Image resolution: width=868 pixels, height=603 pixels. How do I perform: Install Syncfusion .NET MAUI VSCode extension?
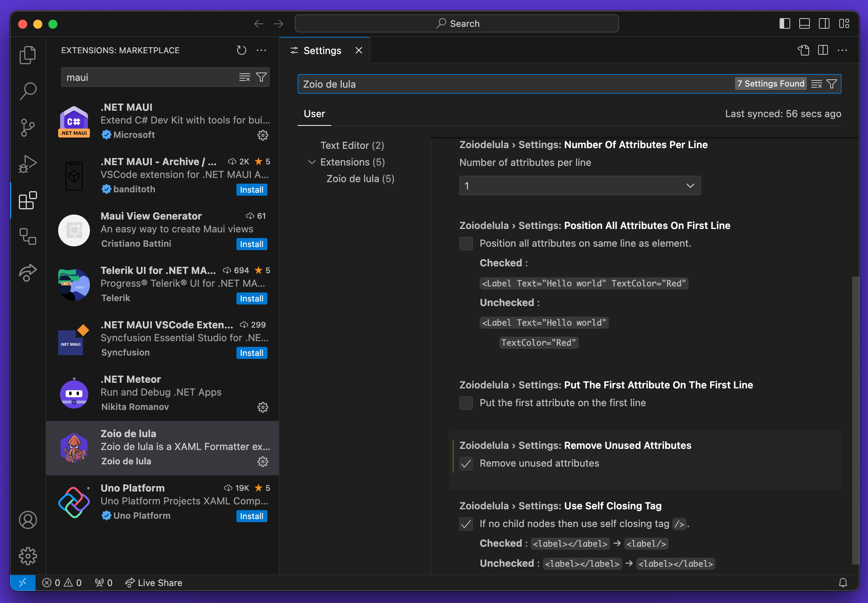coord(252,353)
